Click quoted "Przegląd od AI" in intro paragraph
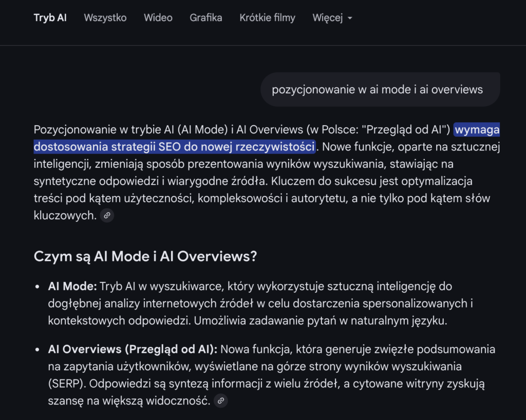Screen dimensions: 526x420 [402, 130]
